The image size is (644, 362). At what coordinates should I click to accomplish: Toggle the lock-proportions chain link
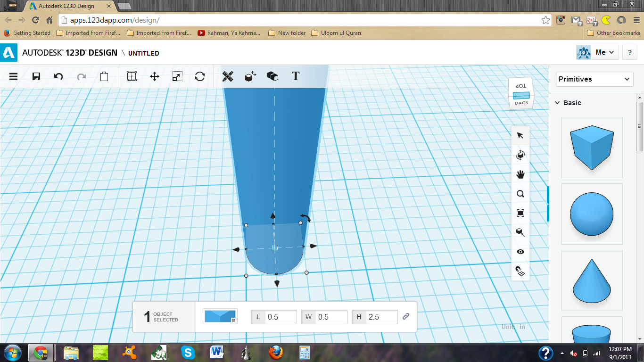(406, 317)
